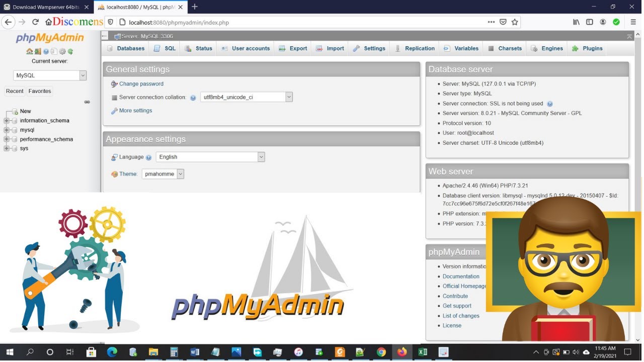The image size is (644, 362).
Task: Click New database tree item
Action: pyautogui.click(x=25, y=111)
